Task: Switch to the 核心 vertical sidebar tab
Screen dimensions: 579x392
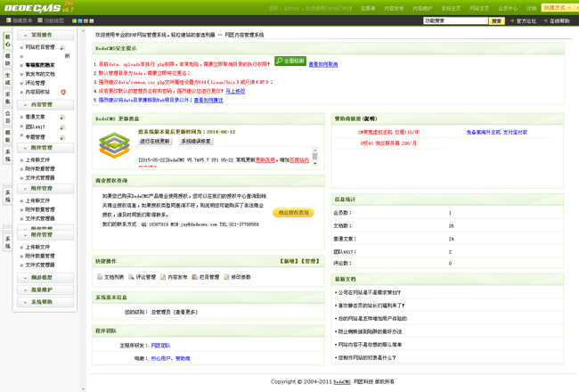Action: click(8, 41)
